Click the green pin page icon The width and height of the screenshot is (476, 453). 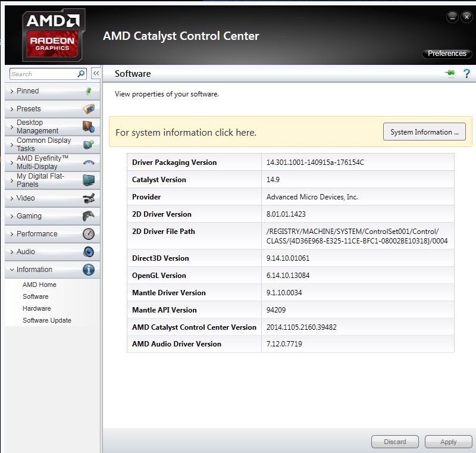coord(450,73)
